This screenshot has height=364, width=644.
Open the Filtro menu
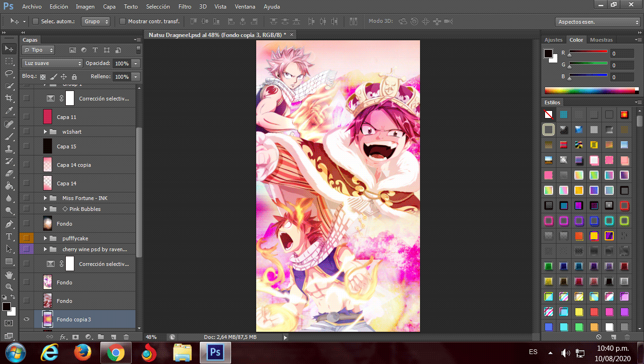click(x=185, y=7)
